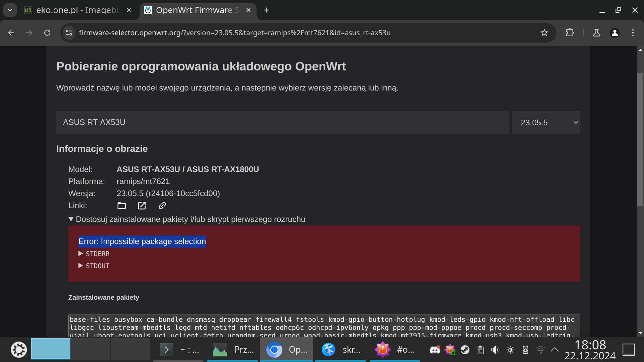Open the clock showing 18:08
The height and width of the screenshot is (362, 644).
[590, 350]
